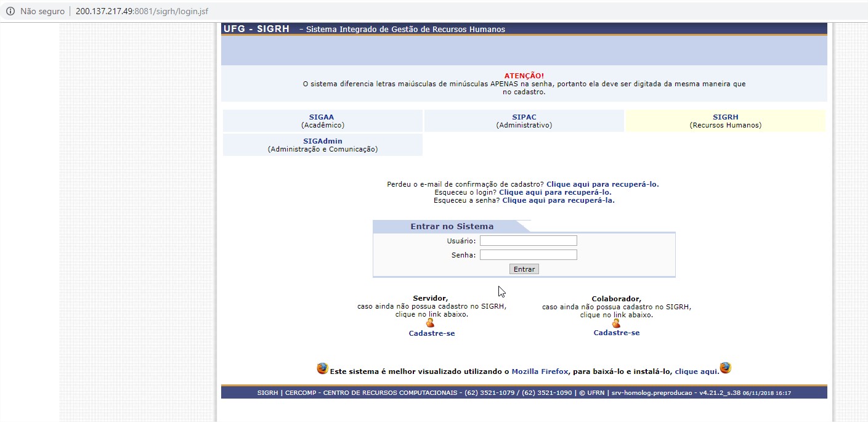Click the site info icon in address bar
The height and width of the screenshot is (422, 868).
tap(10, 12)
